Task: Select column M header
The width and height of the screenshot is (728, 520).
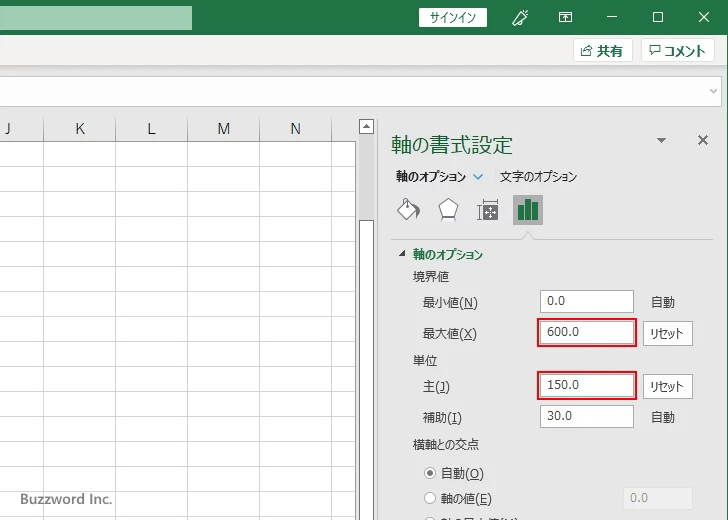Action: (x=223, y=129)
